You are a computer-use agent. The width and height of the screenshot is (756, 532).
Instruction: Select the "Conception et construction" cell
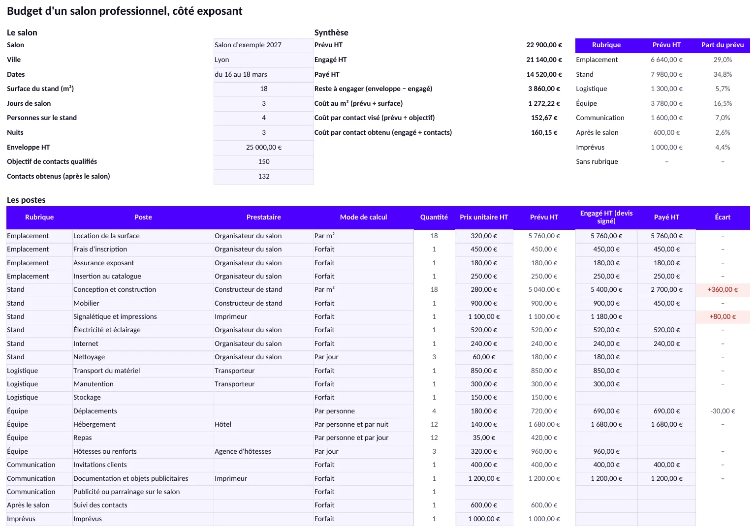(143, 290)
